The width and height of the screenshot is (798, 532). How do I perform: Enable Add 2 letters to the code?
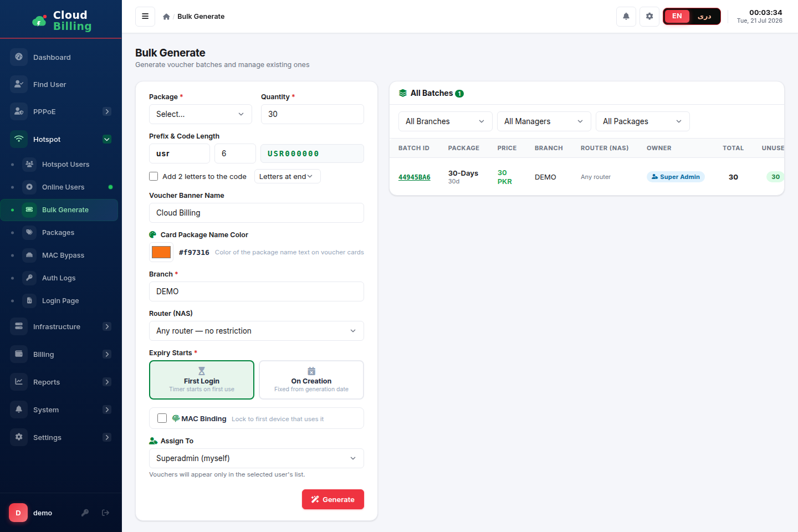[x=154, y=176]
